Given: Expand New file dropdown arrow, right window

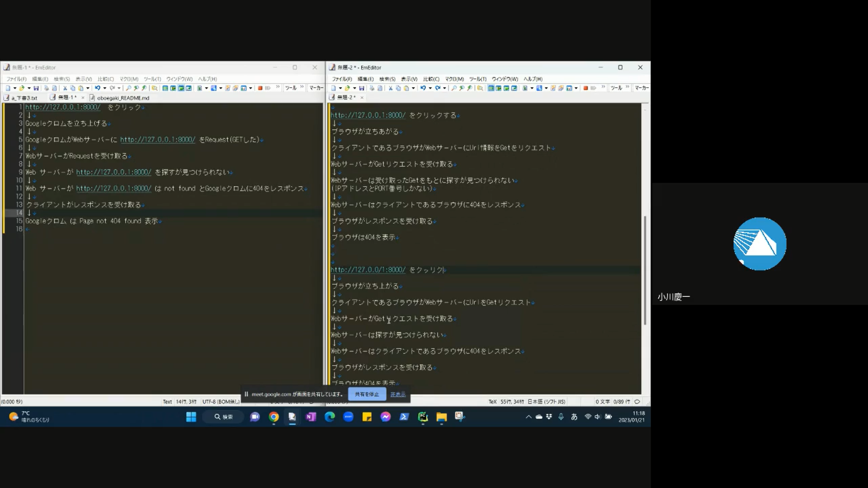Looking at the screenshot, I should 340,88.
